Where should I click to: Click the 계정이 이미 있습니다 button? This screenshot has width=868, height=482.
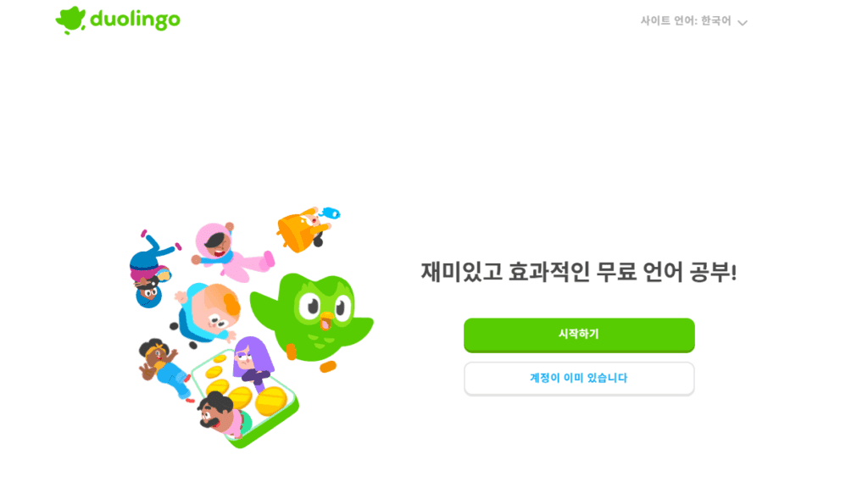tap(579, 379)
